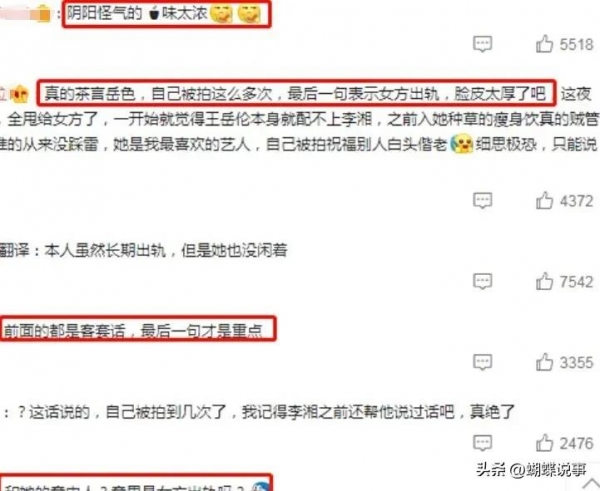The height and width of the screenshot is (491, 600).
Task: Like the comment with 5518 likes
Action: (544, 44)
